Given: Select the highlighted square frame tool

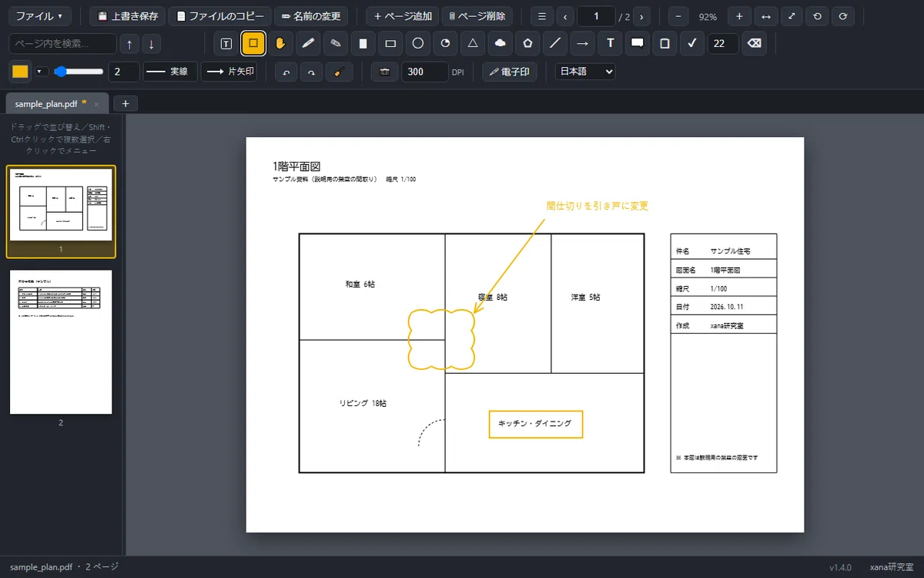Looking at the screenshot, I should (253, 43).
